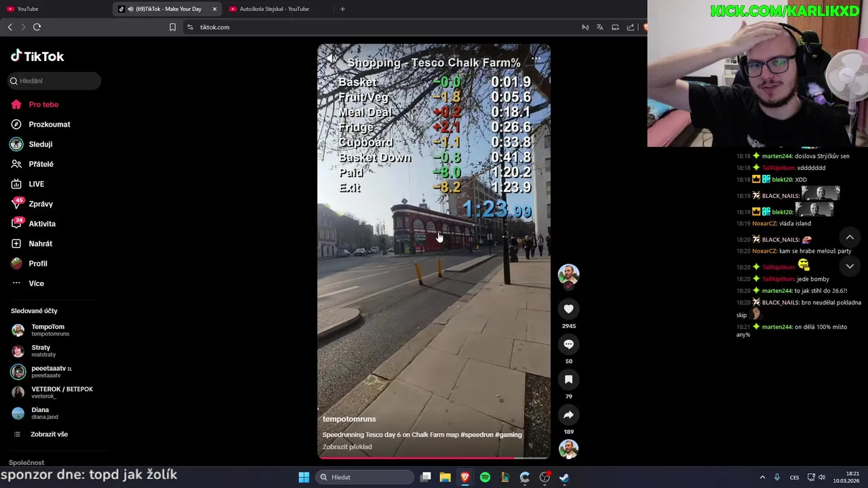Open Spotify from taskbar
This screenshot has width=868, height=488.
pos(485,477)
